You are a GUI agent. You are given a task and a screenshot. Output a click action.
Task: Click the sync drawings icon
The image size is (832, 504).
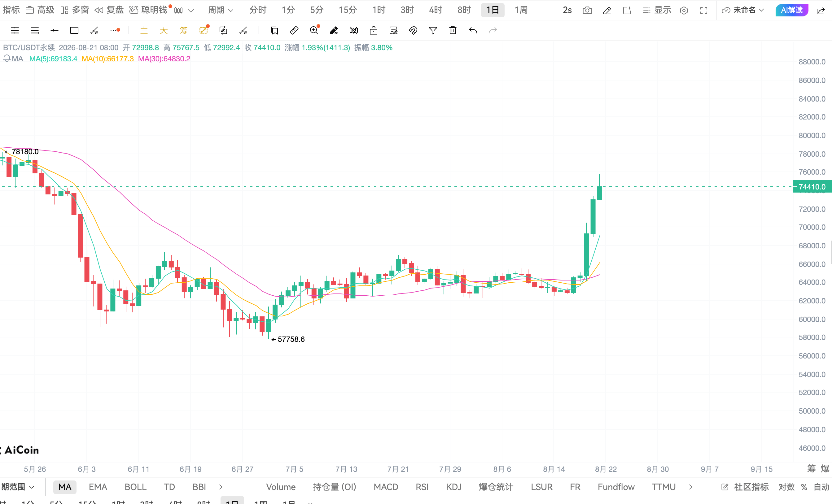coord(223,31)
